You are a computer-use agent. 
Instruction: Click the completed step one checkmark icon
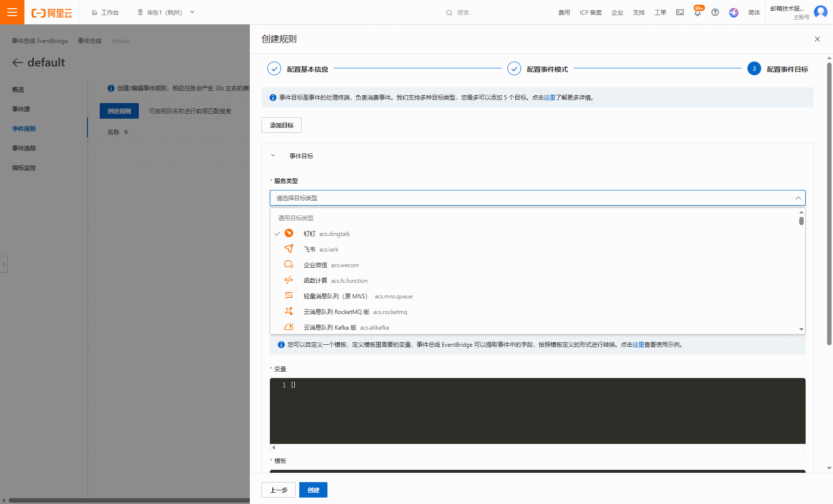274,69
